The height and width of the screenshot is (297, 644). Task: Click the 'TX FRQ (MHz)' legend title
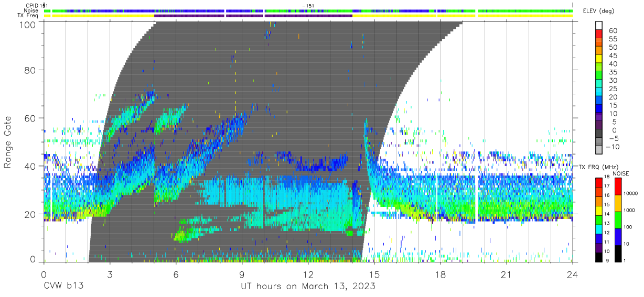(x=598, y=167)
